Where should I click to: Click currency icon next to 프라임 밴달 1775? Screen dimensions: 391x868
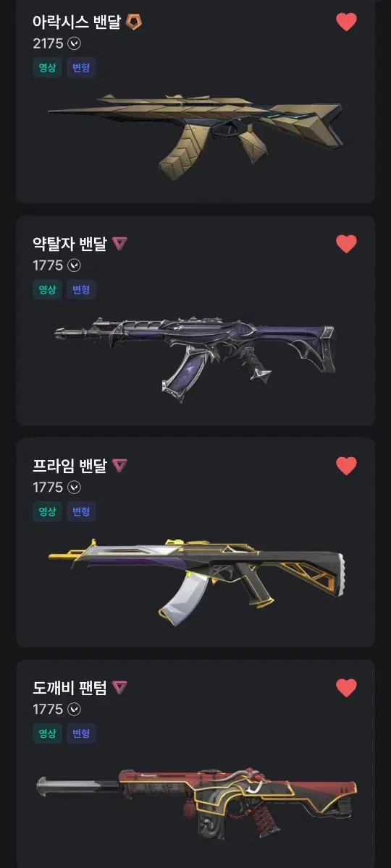pyautogui.click(x=74, y=488)
